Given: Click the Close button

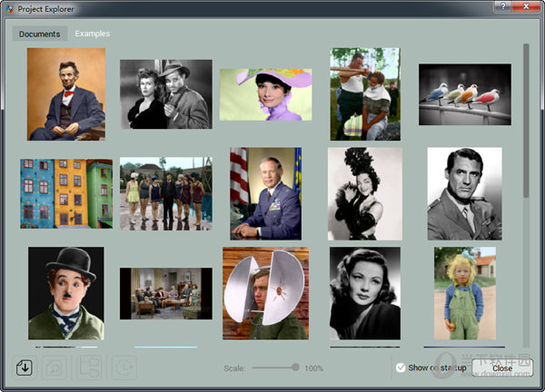Looking at the screenshot, I should pyautogui.click(x=502, y=367).
